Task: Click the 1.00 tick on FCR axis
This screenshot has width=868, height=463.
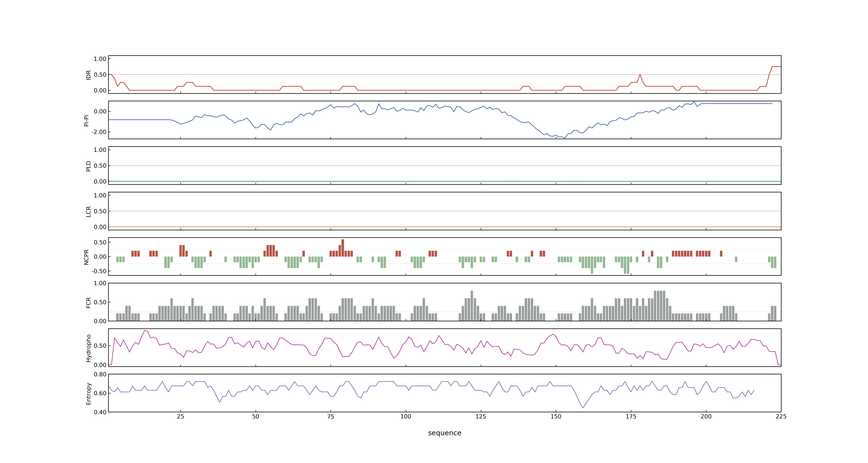Action: (100, 283)
